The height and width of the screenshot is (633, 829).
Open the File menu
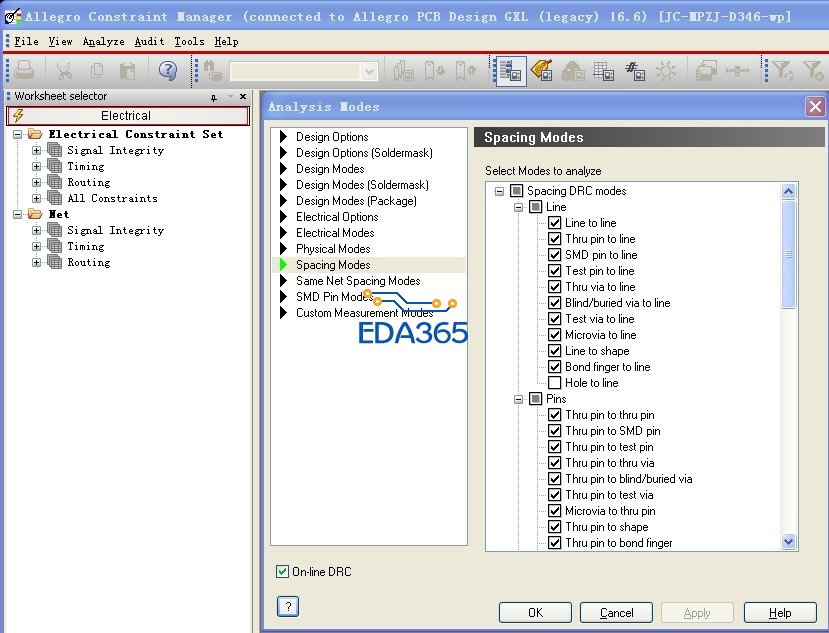[x=26, y=41]
